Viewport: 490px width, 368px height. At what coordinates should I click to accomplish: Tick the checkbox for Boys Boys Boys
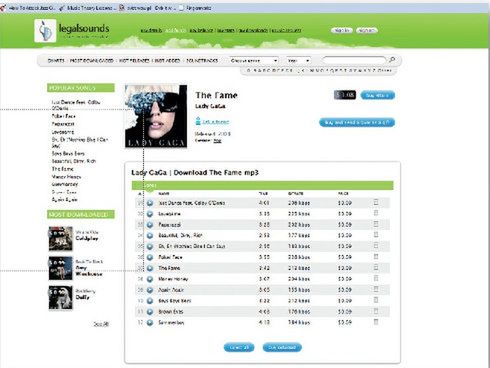click(x=376, y=300)
